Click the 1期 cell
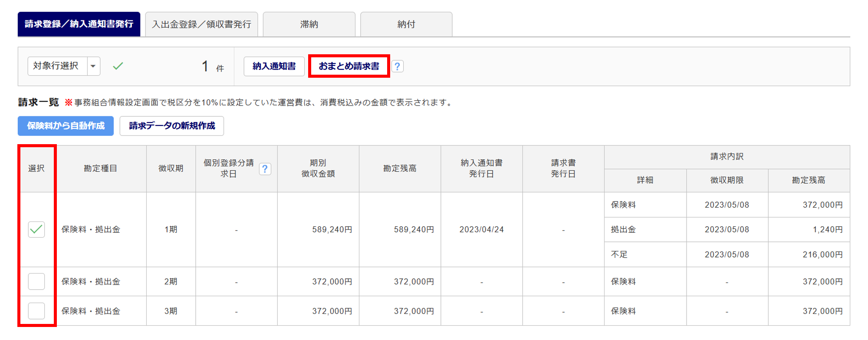868x340 pixels. (x=171, y=229)
